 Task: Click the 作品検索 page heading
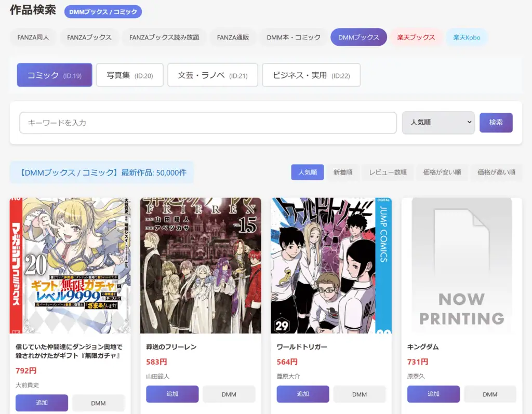point(33,10)
